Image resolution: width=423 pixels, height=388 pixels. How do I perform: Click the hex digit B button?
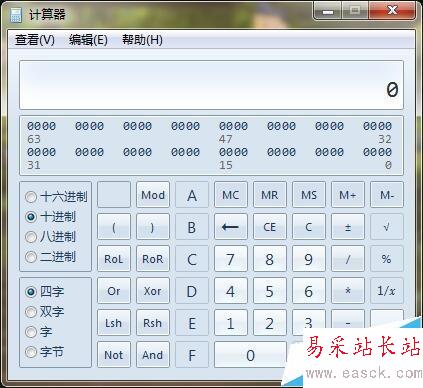[192, 227]
